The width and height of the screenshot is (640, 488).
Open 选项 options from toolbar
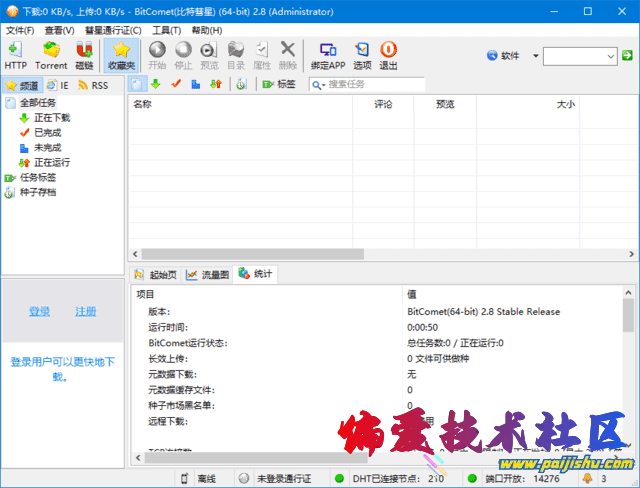tap(362, 55)
